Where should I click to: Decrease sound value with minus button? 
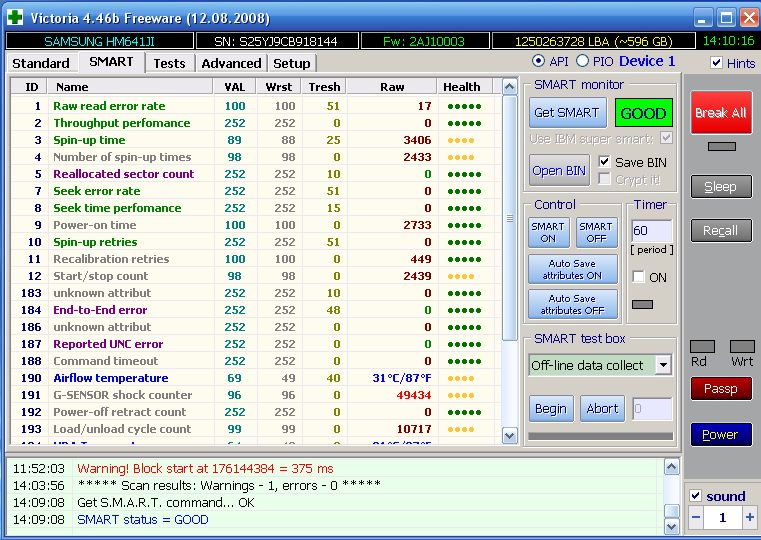(696, 518)
